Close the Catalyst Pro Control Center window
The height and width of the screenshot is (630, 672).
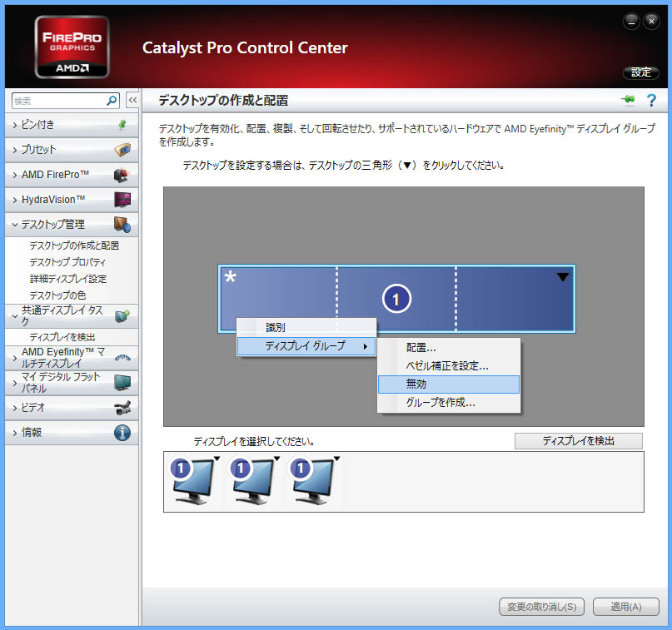tap(651, 21)
